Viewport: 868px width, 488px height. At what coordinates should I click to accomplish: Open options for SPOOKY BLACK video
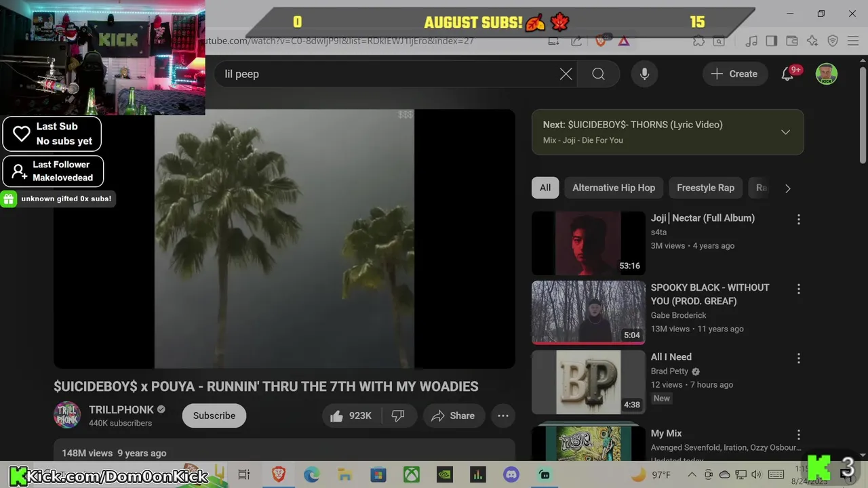click(x=798, y=289)
